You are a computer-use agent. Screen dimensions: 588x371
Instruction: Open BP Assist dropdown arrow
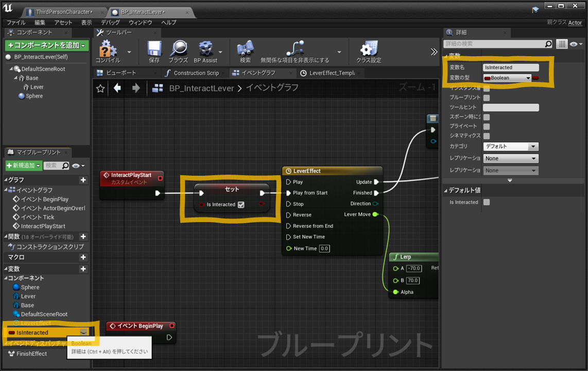(x=220, y=52)
